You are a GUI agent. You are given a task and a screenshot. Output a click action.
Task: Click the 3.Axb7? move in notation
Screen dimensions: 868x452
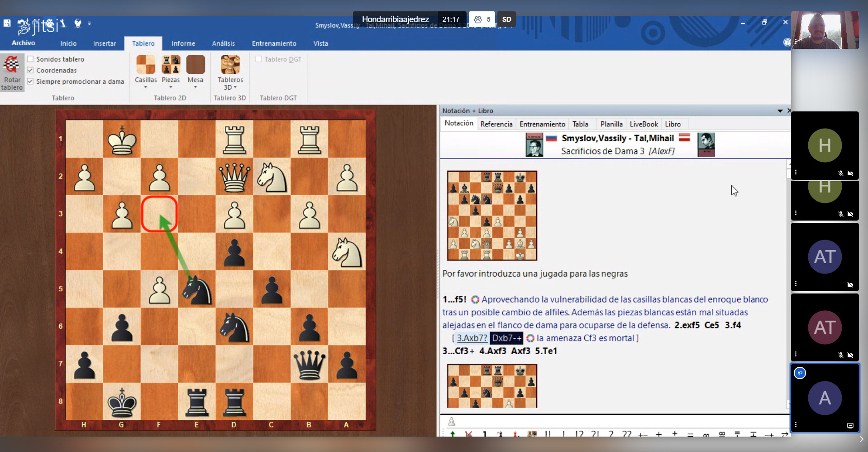[x=472, y=338]
